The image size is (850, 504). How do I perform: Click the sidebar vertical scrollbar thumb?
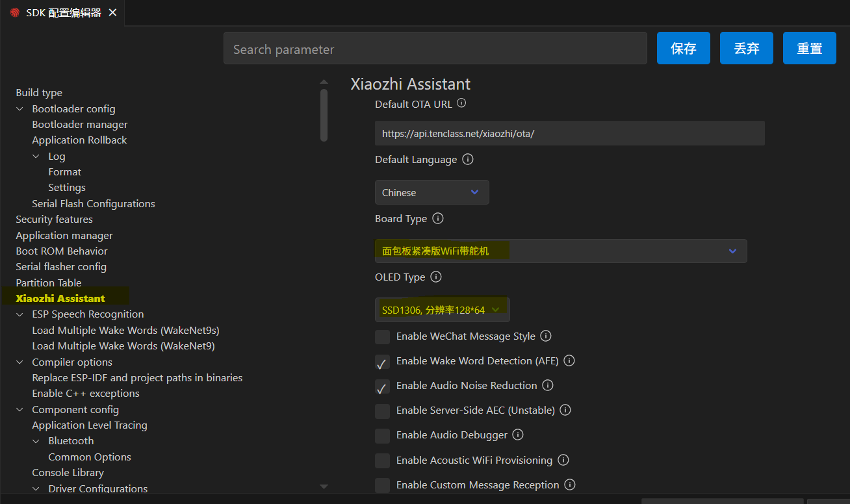(x=324, y=115)
